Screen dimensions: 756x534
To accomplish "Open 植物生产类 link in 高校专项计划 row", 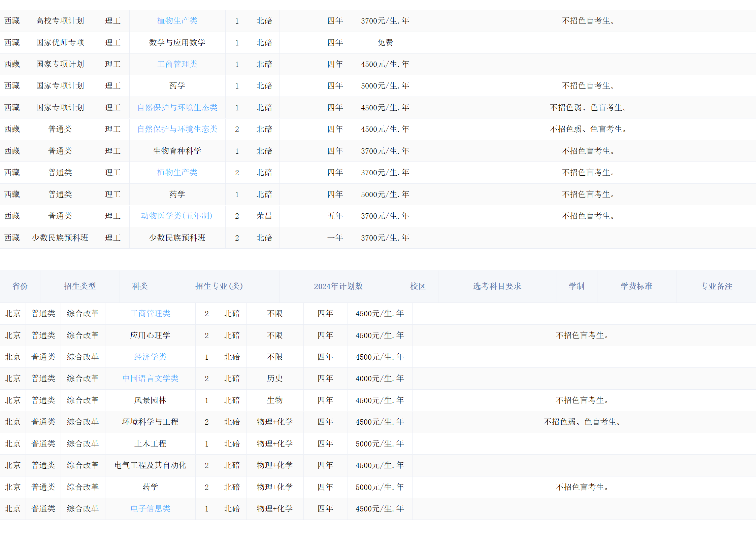I will click(177, 21).
